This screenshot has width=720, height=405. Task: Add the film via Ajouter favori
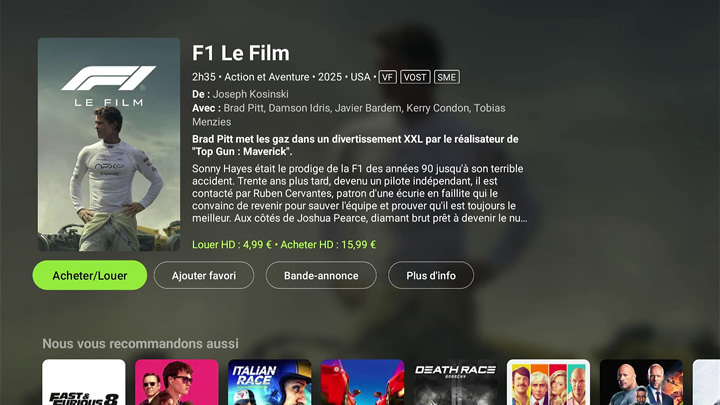click(204, 275)
